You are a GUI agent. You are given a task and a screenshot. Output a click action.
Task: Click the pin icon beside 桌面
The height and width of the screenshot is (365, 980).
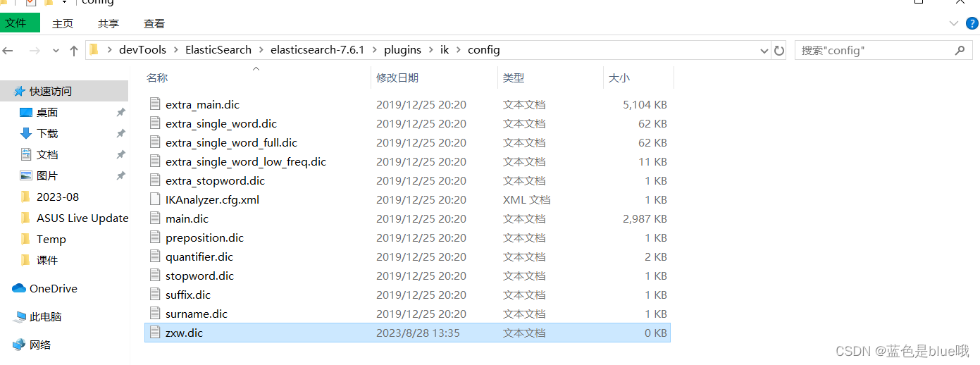120,113
